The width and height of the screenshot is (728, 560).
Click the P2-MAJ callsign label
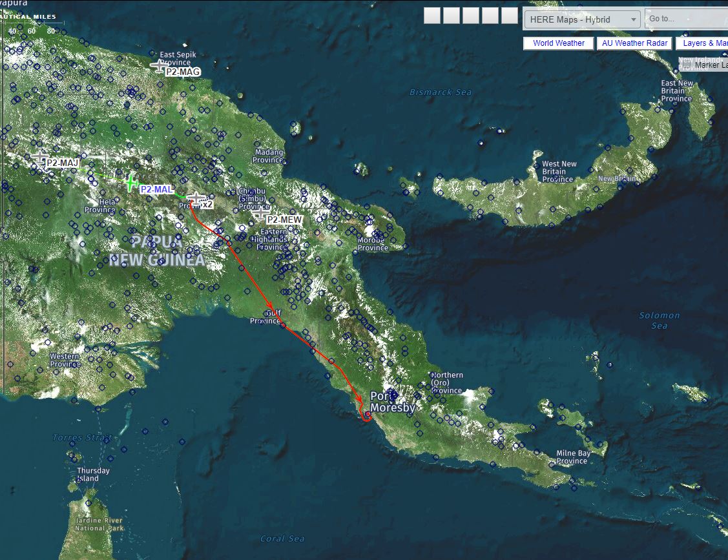point(62,163)
